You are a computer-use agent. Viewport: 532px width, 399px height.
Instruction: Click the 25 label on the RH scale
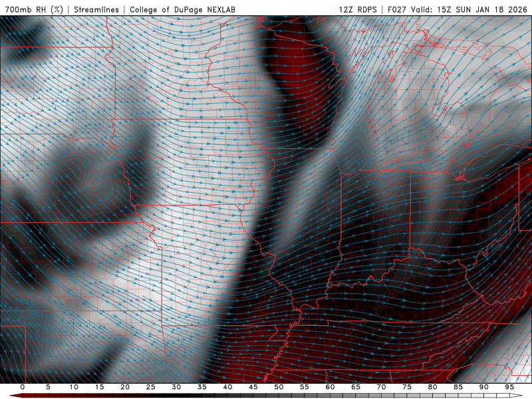(x=151, y=387)
